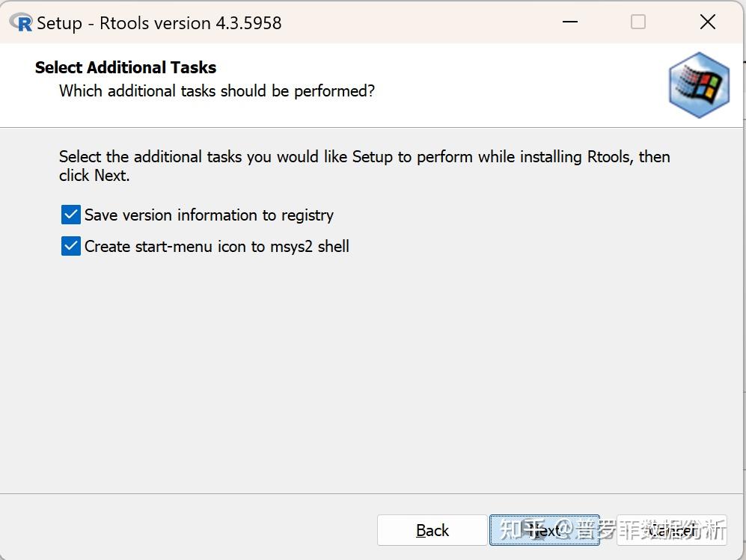The width and height of the screenshot is (746, 560).
Task: Click the Setup - Rtools version title text
Action: pyautogui.click(x=159, y=22)
